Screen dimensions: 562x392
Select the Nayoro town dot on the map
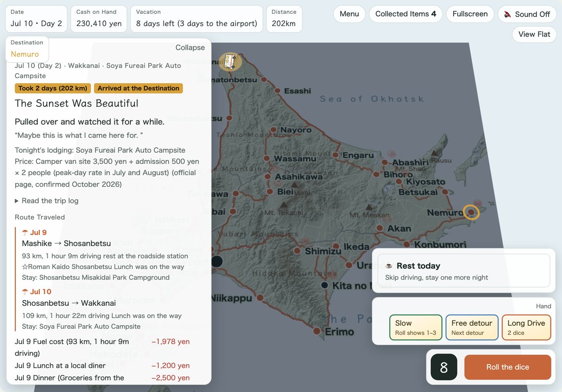pyautogui.click(x=273, y=130)
